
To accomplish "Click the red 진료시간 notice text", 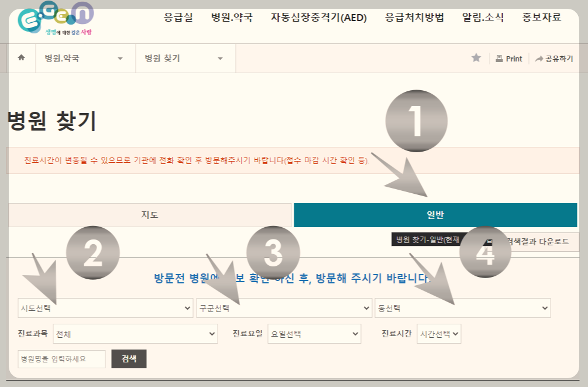I will click(197, 160).
